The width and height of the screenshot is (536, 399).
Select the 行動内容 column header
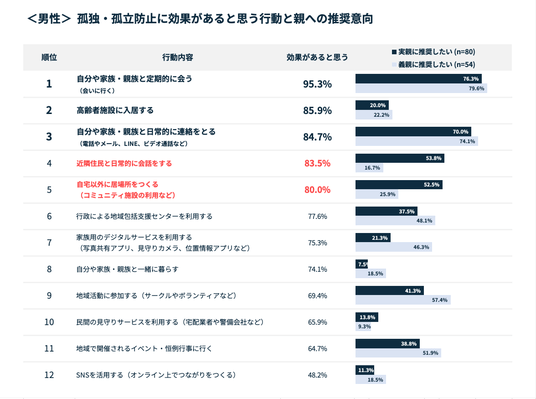[178, 57]
